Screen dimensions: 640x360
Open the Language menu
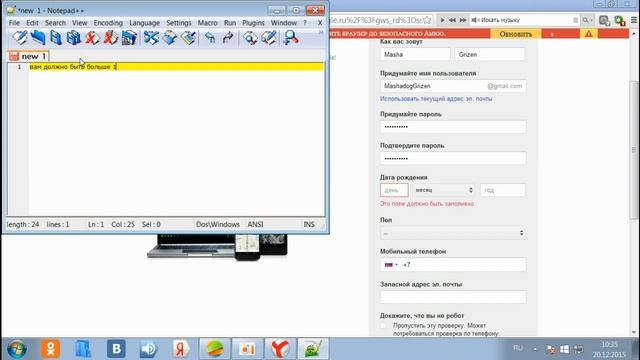(x=144, y=23)
